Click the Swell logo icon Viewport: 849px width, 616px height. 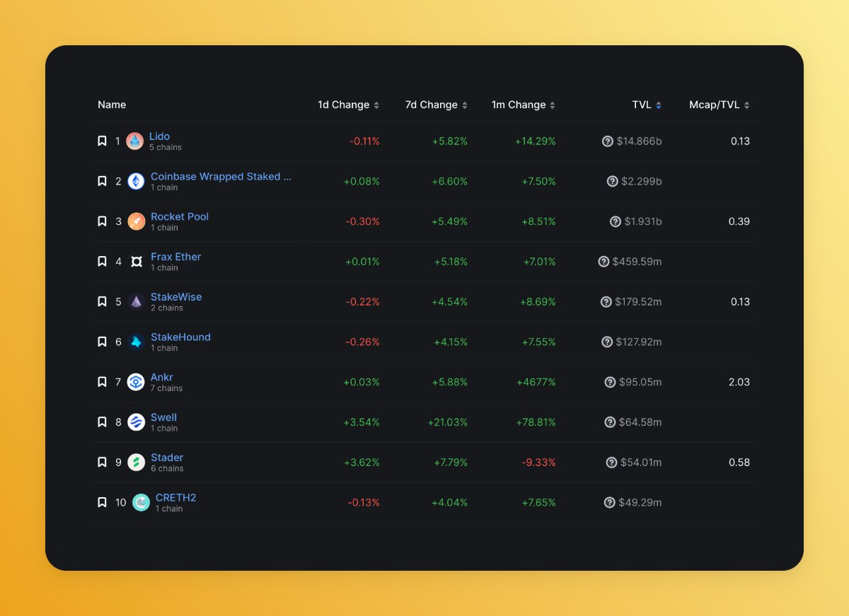(x=136, y=422)
